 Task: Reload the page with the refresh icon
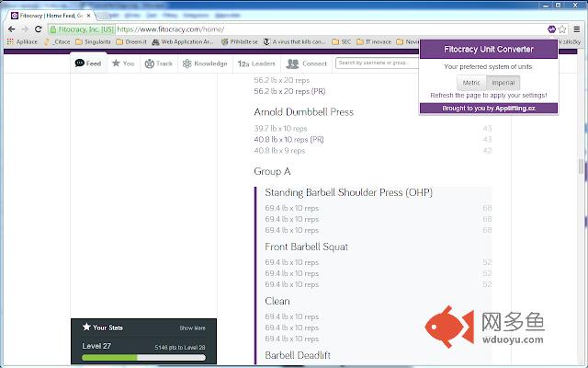[x=39, y=29]
